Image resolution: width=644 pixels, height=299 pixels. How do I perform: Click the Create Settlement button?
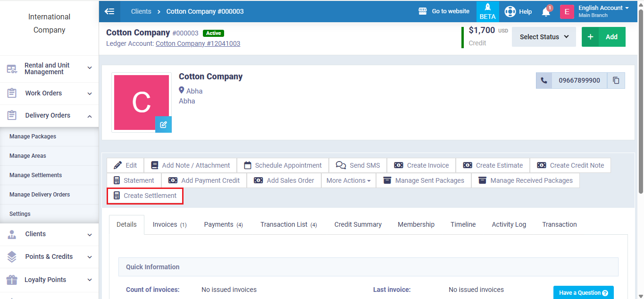(x=145, y=196)
